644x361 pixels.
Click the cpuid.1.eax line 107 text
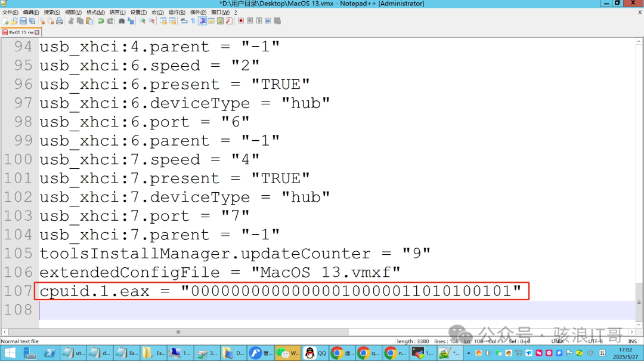(280, 291)
